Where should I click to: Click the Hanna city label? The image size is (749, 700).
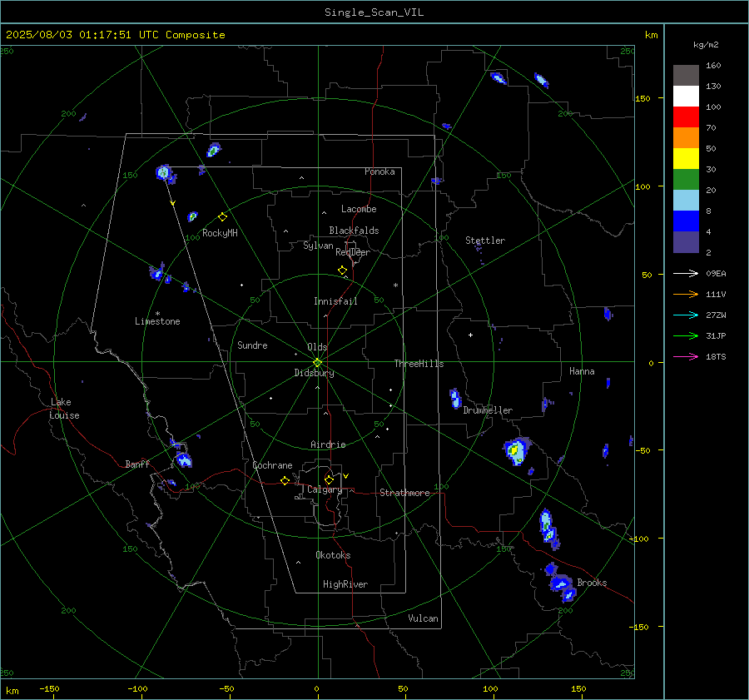pos(582,371)
